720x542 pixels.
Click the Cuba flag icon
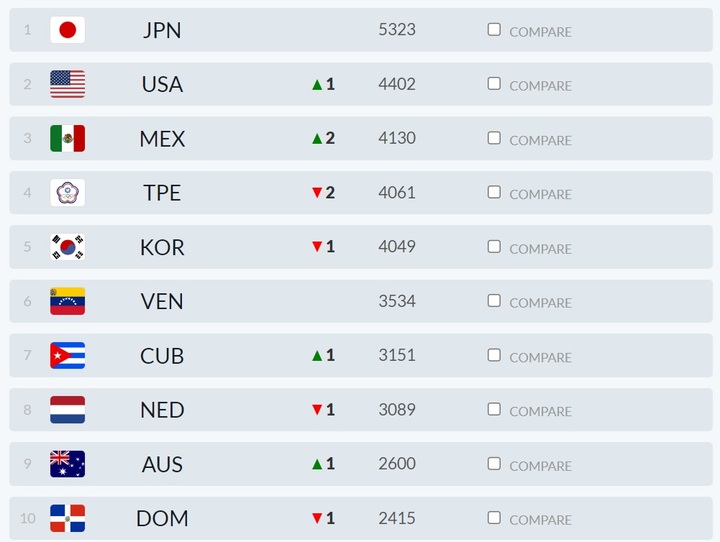(67, 355)
